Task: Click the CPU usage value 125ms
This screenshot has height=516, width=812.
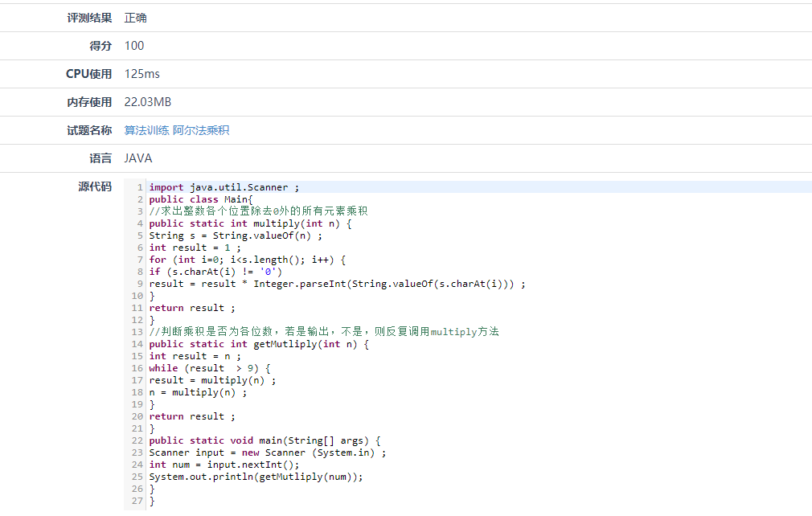Action: [141, 74]
